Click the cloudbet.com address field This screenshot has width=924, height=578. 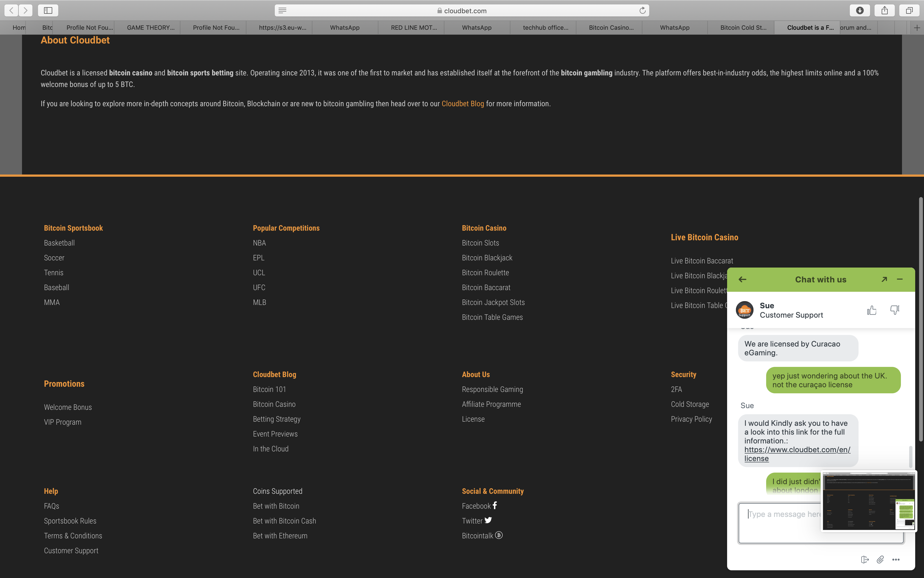pos(462,11)
